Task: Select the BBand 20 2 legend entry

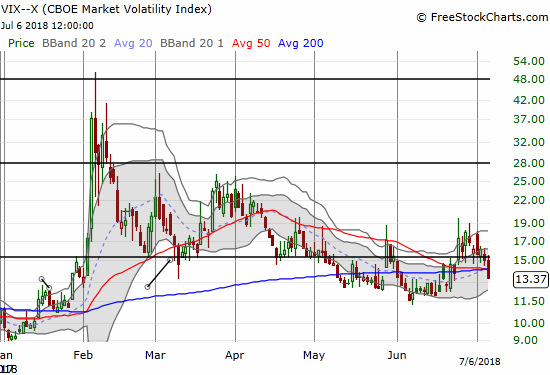Action: (x=74, y=43)
